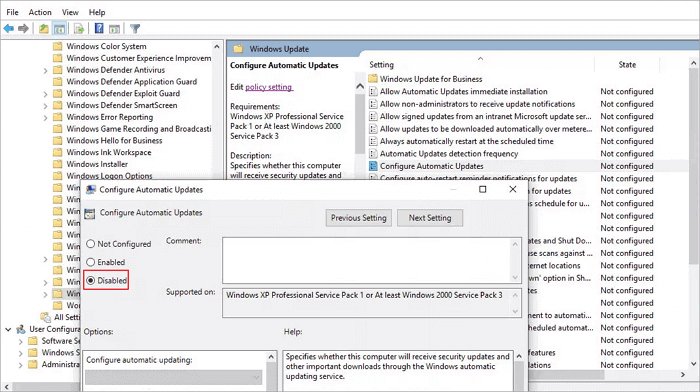Click the Back arrow toolbar icon
Screen dimensions: 700x392
click(x=8, y=29)
